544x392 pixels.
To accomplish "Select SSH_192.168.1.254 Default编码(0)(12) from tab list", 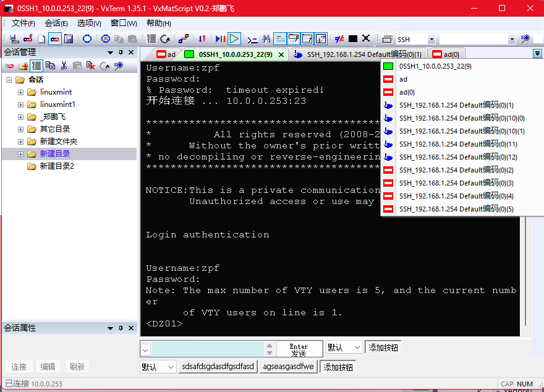I will 457,157.
